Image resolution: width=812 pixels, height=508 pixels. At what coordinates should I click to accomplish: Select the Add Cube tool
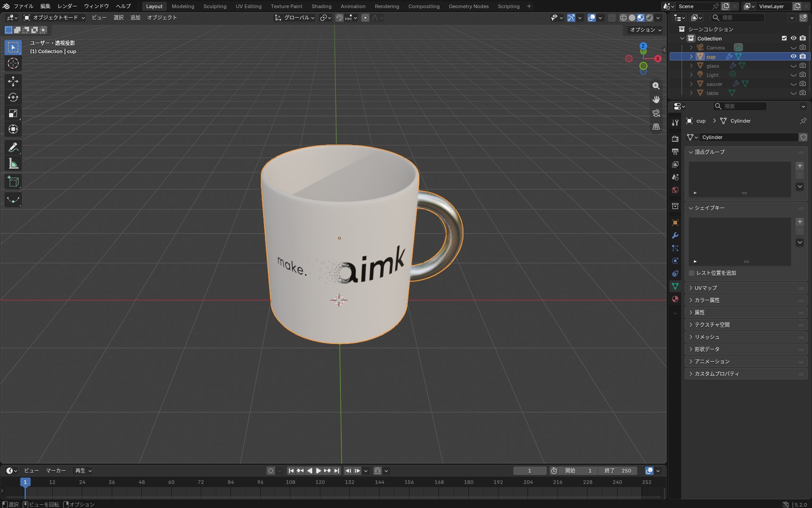(x=13, y=182)
